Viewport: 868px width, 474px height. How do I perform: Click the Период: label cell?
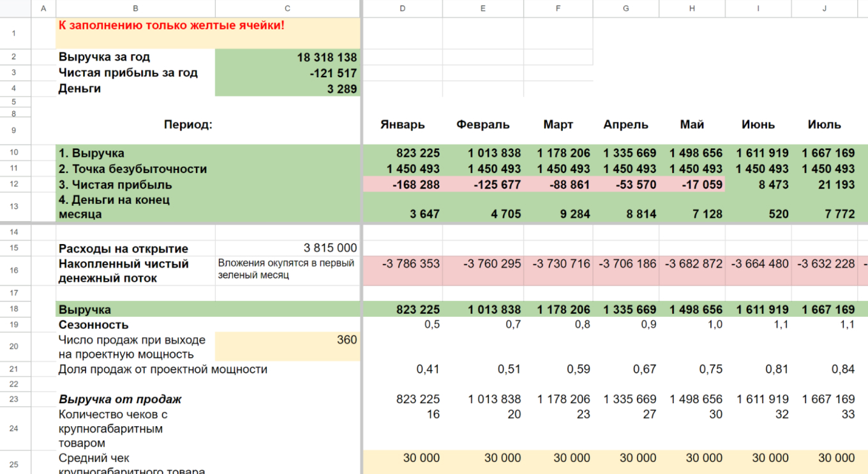click(188, 125)
